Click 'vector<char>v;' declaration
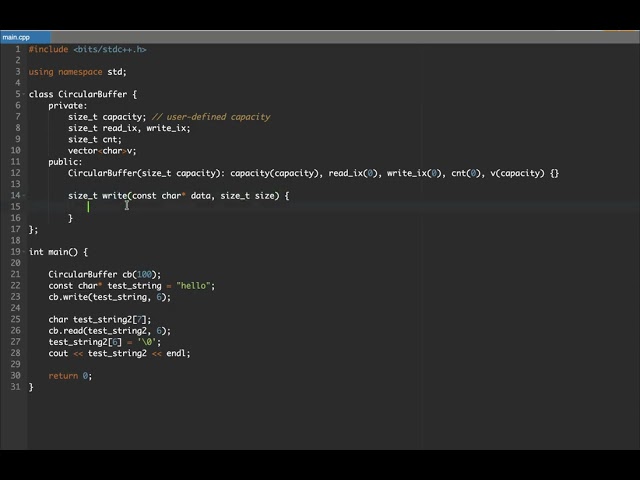The height and width of the screenshot is (480, 640). pos(102,151)
